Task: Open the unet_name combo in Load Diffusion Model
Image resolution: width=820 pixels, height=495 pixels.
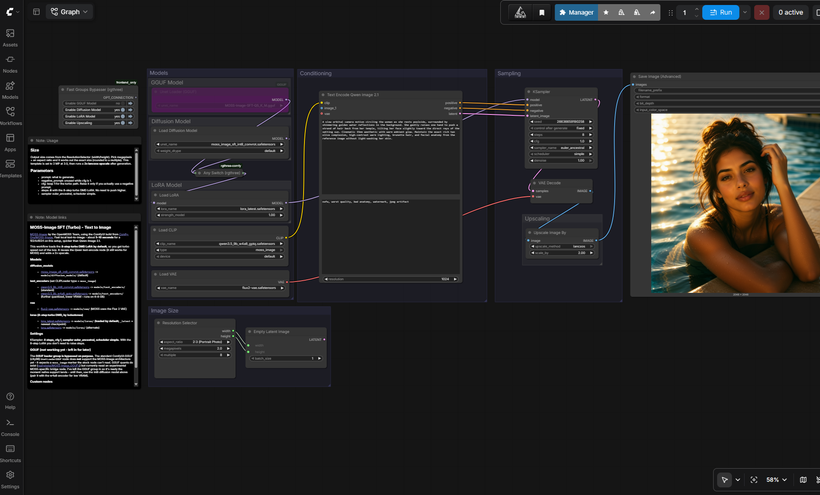Action: tap(220, 144)
